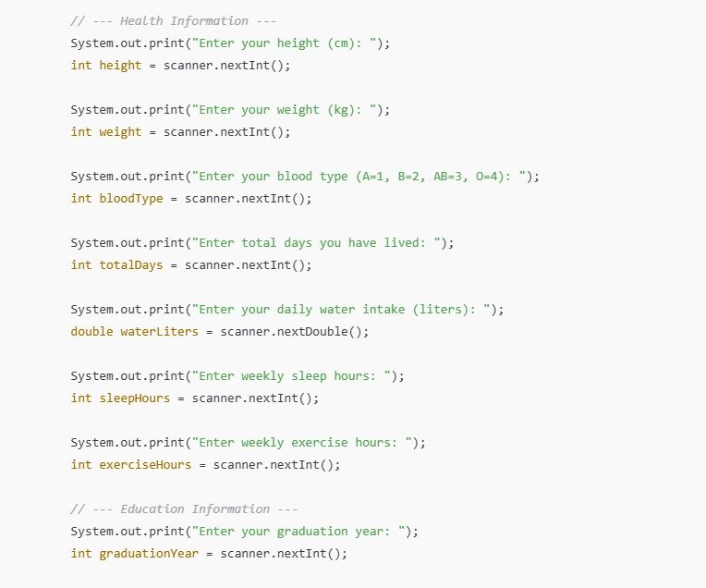Click the bloodType variable name

[130, 198]
